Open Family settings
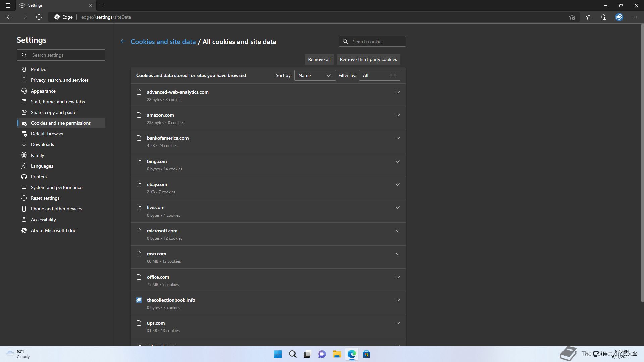The width and height of the screenshot is (644, 362). tap(61, 155)
